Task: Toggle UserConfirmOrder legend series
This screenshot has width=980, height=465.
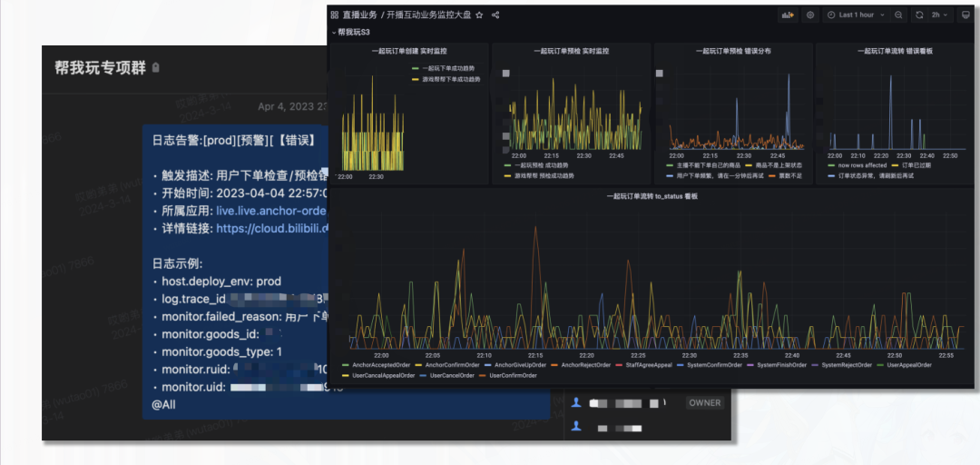Action: point(508,375)
